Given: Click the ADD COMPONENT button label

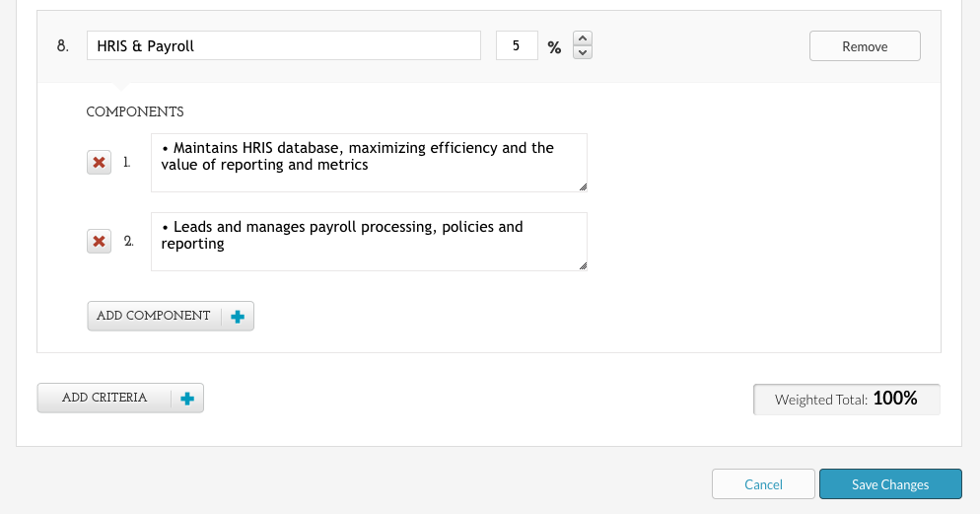Looking at the screenshot, I should [153, 316].
